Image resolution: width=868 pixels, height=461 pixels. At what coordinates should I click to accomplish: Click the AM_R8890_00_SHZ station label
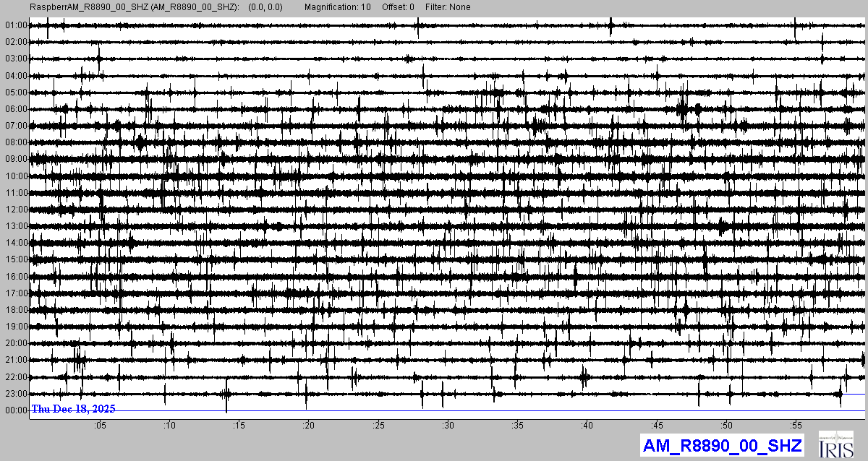[x=721, y=446]
